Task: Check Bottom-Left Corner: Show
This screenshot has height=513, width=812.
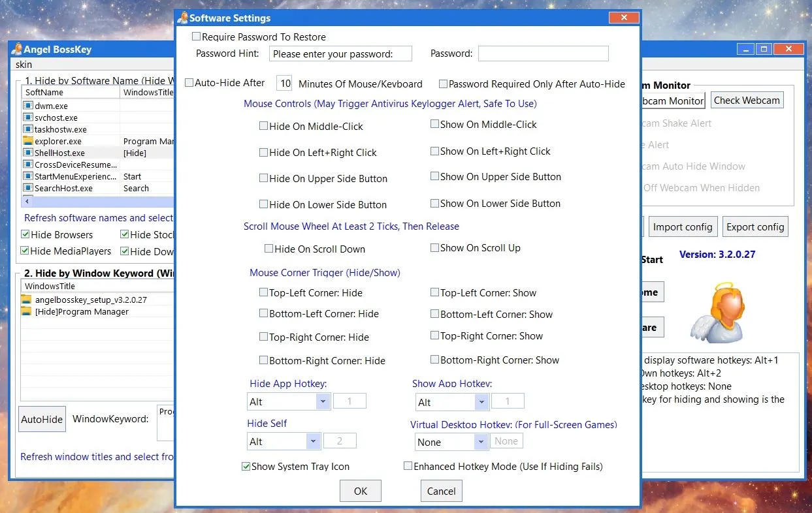Action: (434, 314)
